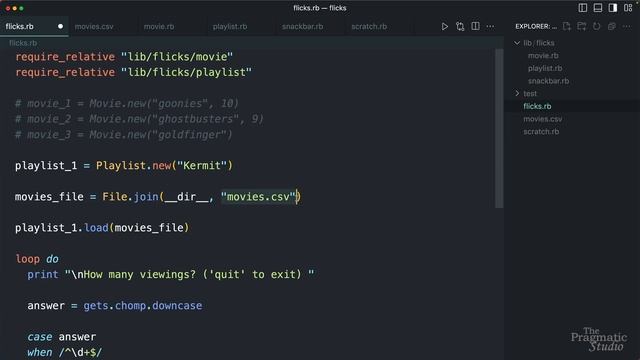Toggle bottom panel layout icon
640x360 pixels.
598,8
